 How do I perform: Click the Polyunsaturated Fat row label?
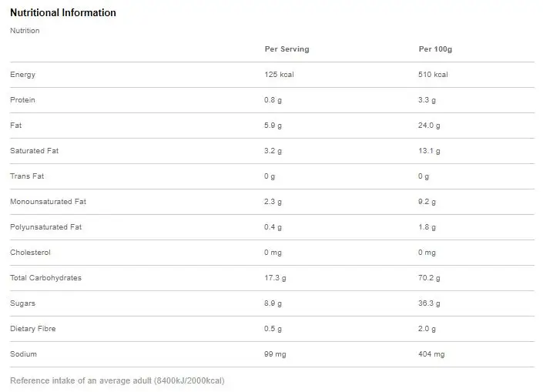tap(45, 227)
